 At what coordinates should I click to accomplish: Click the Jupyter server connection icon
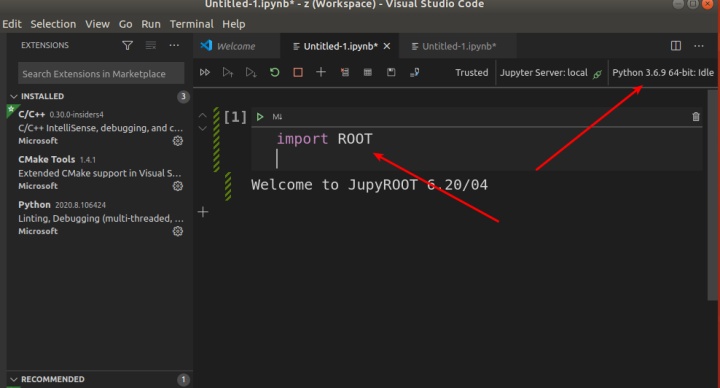[597, 74]
